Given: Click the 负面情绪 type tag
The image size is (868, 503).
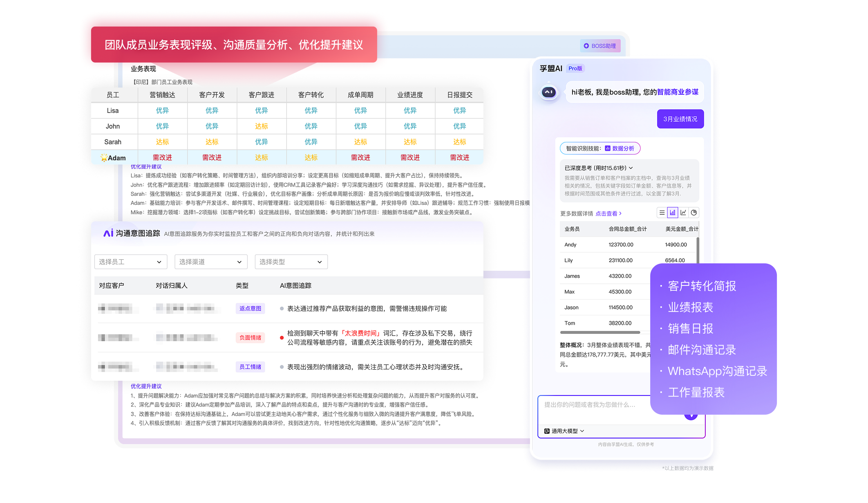Looking at the screenshot, I should click(250, 338).
